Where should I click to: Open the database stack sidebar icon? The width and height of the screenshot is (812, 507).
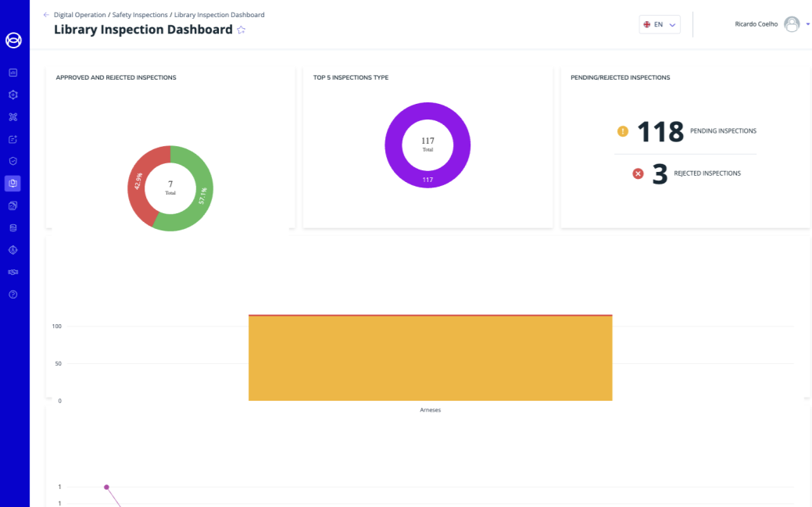click(13, 228)
